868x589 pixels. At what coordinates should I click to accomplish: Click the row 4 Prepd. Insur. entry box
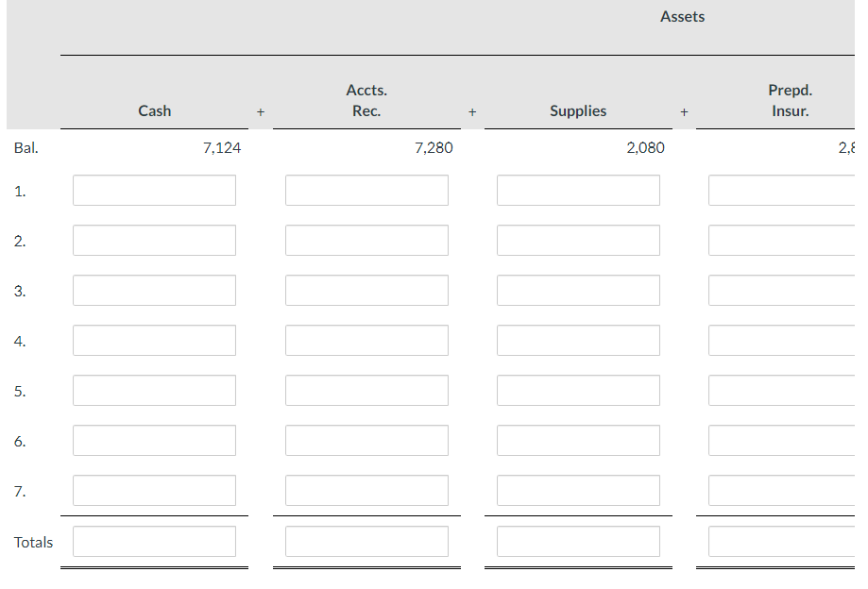click(x=782, y=340)
